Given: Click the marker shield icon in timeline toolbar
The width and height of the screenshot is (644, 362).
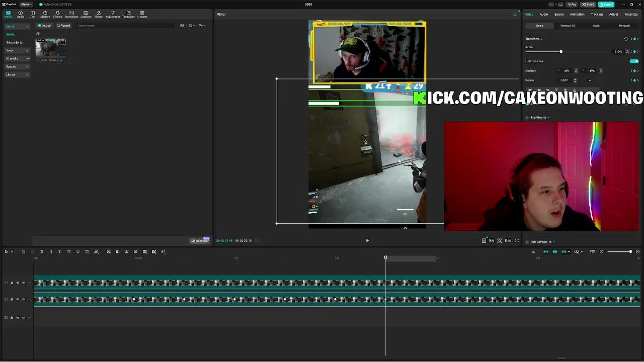Looking at the screenshot, I should coord(78,251).
